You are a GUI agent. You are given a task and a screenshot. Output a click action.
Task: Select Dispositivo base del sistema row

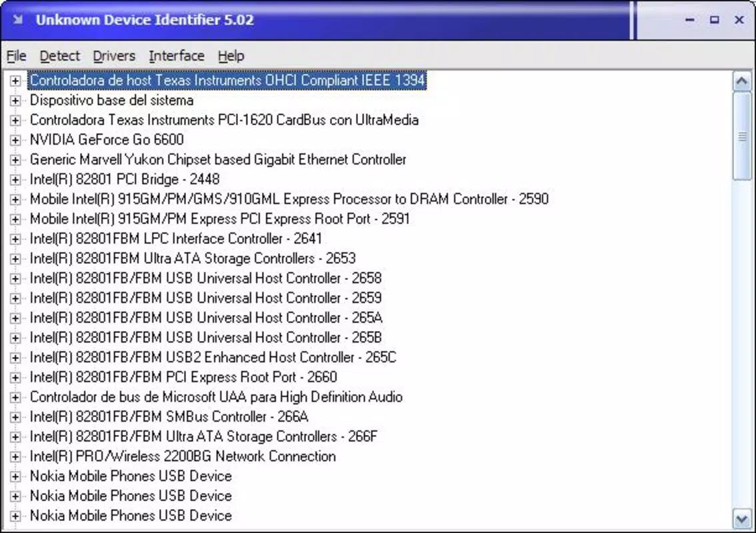click(x=111, y=100)
